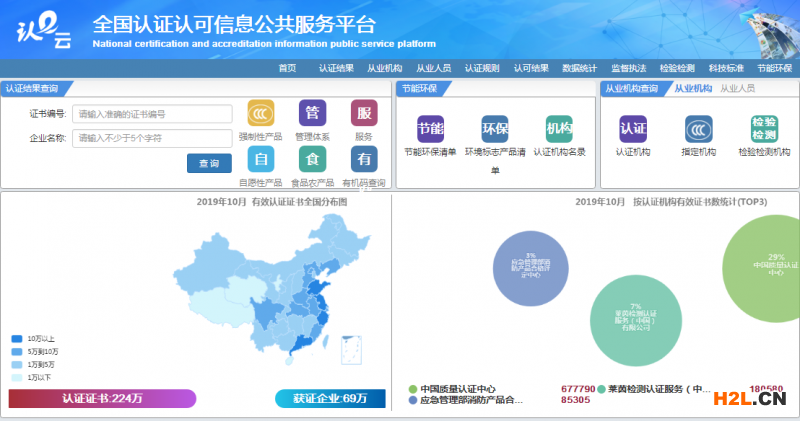The height and width of the screenshot is (421, 800).
Task: Click the 食品农产品 green icon
Action: pyautogui.click(x=312, y=159)
